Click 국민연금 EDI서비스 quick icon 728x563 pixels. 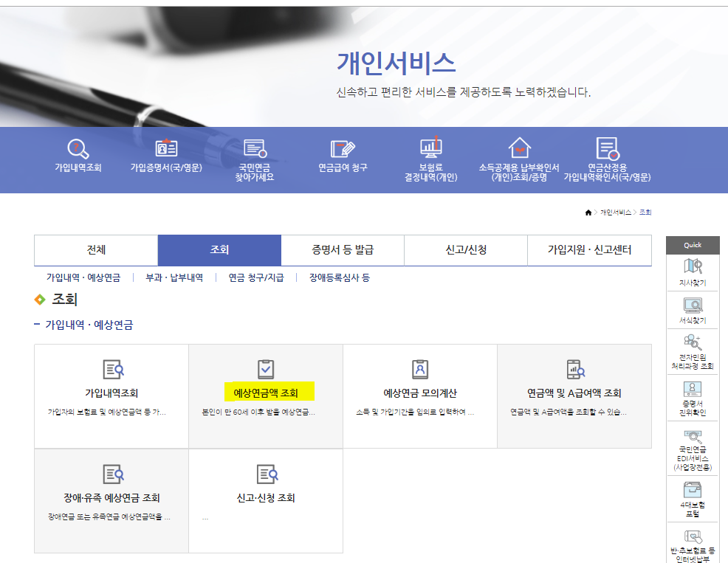(x=693, y=436)
